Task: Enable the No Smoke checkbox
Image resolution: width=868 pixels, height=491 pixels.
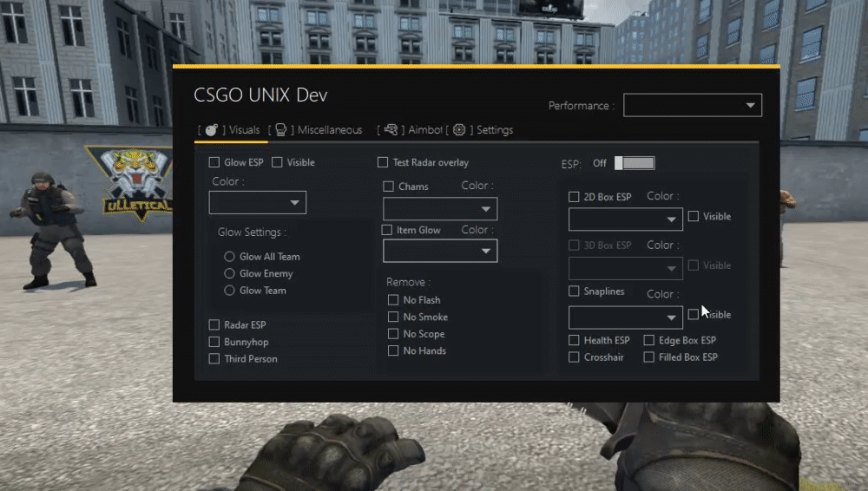Action: tap(393, 317)
